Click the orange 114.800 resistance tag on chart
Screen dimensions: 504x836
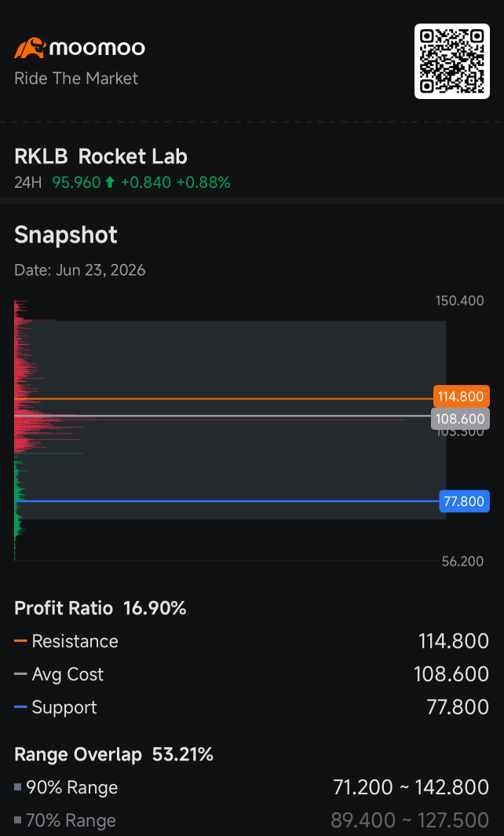462,397
